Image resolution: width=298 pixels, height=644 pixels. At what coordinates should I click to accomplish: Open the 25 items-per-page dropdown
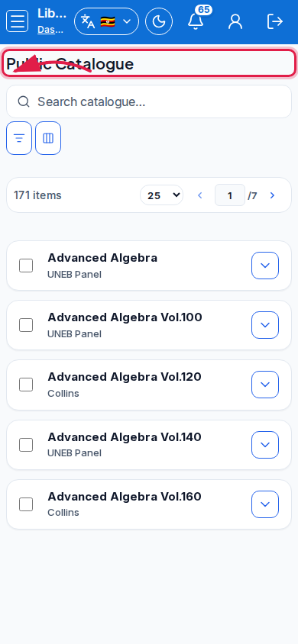pos(161,195)
